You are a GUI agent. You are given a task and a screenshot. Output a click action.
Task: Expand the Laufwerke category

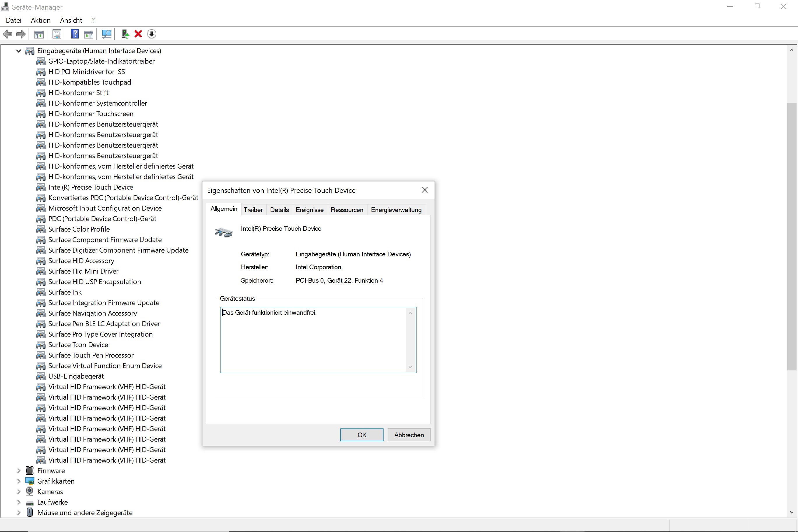click(19, 502)
